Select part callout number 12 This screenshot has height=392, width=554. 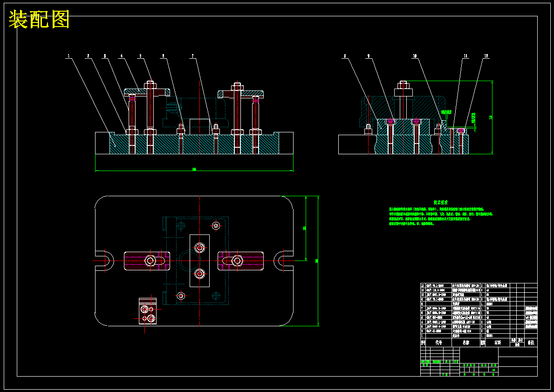[486, 55]
